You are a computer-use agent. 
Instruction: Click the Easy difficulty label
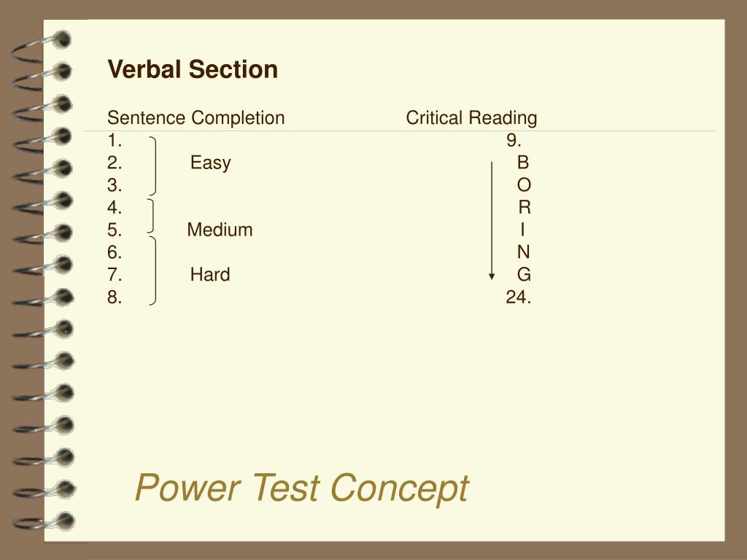tap(211, 163)
